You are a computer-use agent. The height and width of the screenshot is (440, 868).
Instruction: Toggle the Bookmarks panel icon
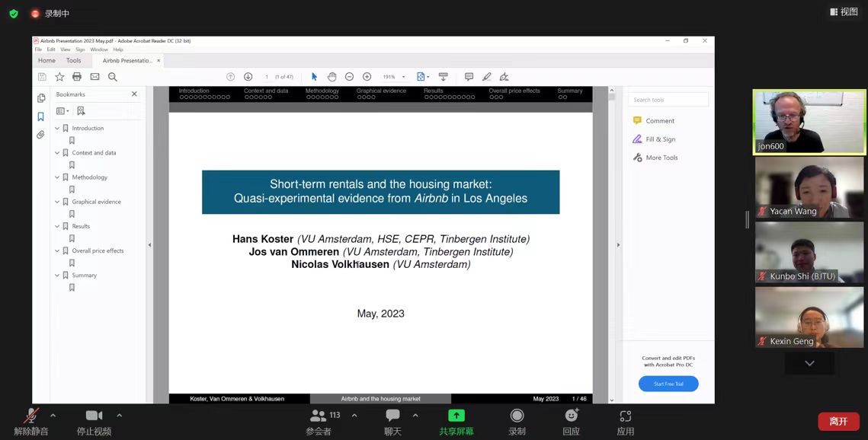click(x=40, y=116)
